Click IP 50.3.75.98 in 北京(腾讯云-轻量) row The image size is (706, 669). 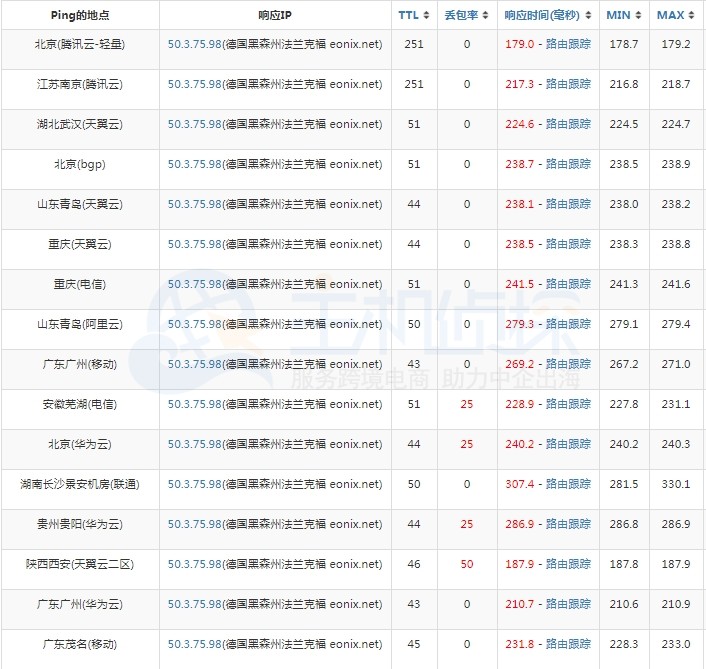coord(195,44)
